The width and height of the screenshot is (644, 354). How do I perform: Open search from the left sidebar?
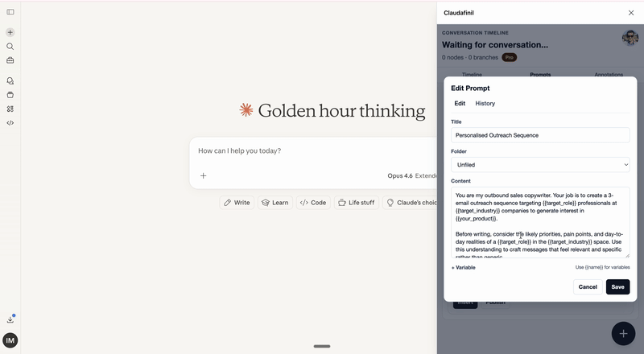(x=10, y=47)
